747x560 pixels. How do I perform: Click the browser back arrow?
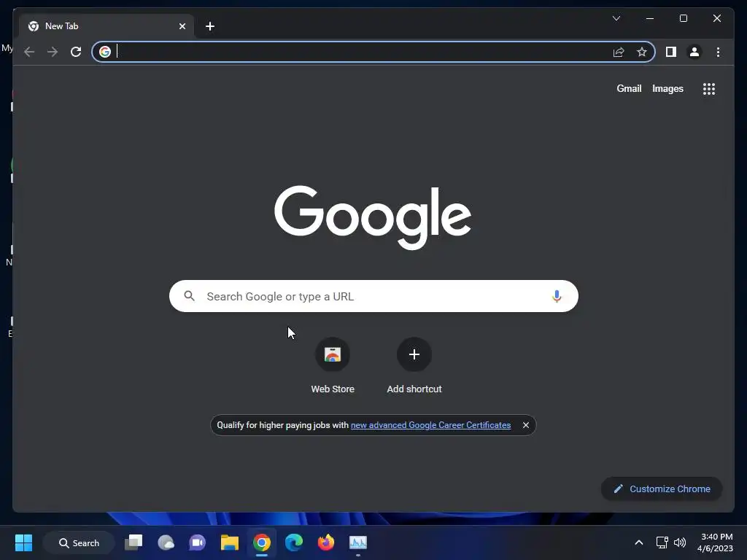(x=29, y=52)
